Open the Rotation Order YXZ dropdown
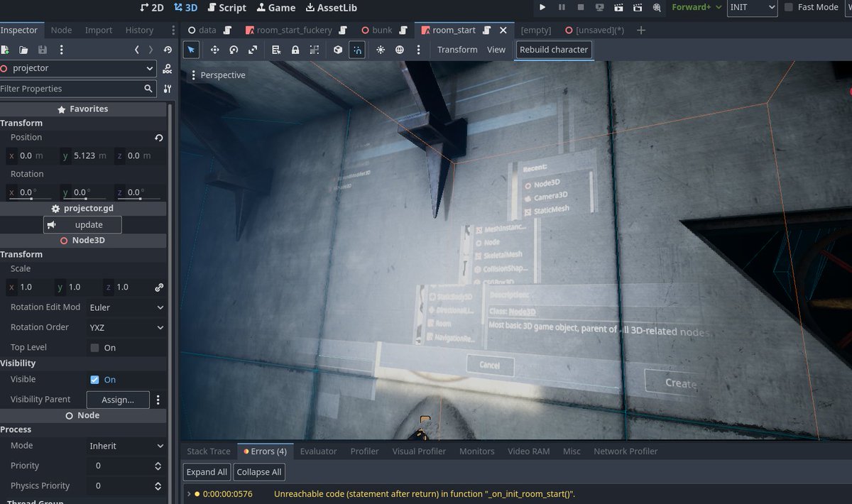 point(126,327)
